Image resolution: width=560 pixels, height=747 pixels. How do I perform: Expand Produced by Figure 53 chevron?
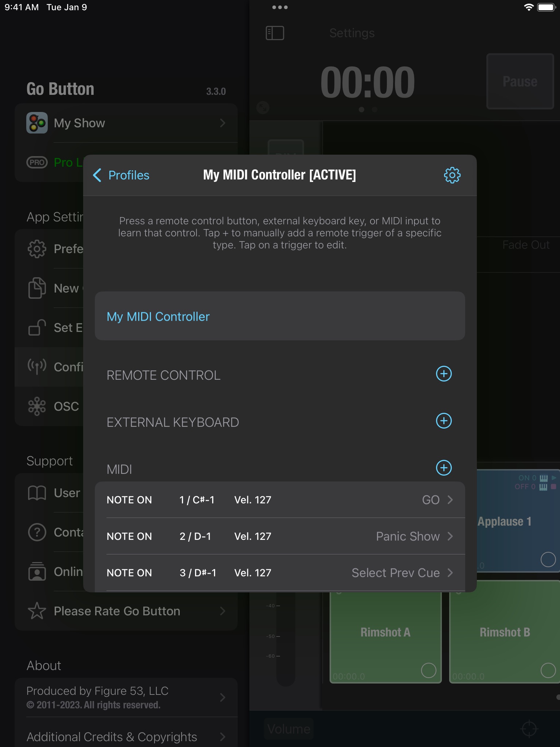[223, 697]
